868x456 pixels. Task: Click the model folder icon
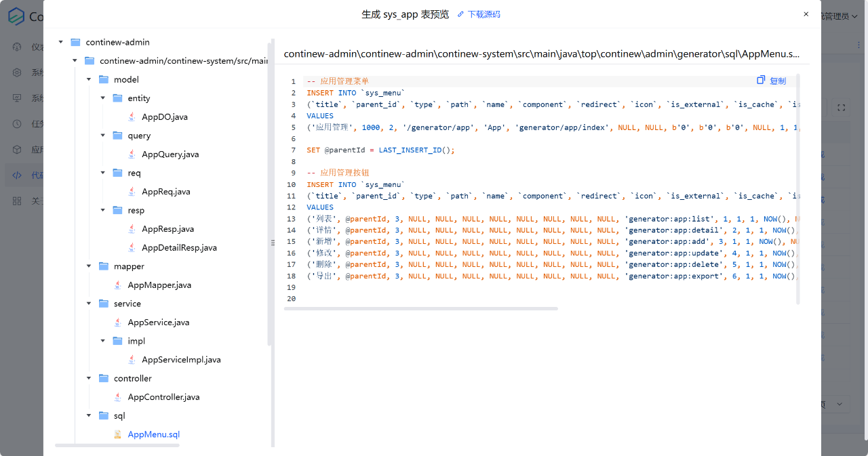(104, 79)
